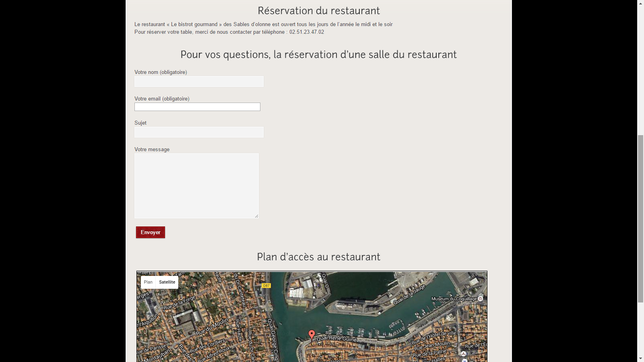Click the "Plan d'accès au restaurant" heading
The height and width of the screenshot is (362, 644).
coord(318,257)
